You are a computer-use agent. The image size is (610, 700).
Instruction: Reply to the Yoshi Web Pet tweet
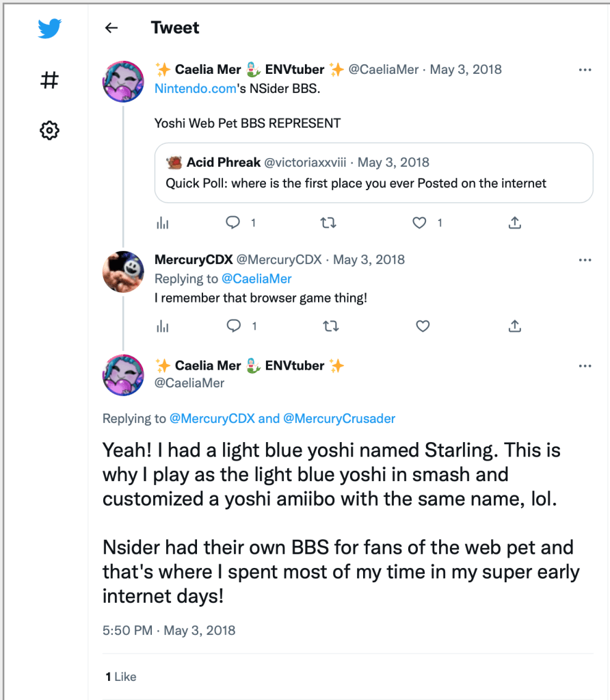click(234, 222)
